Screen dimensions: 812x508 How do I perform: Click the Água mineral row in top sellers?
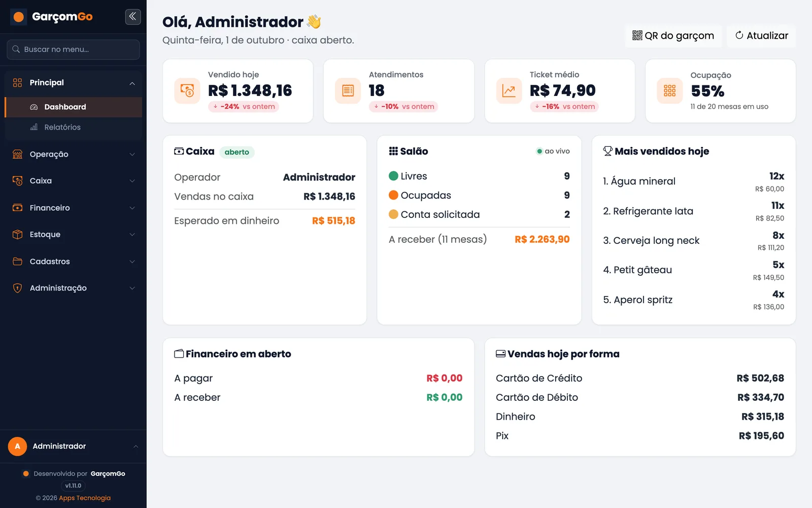(x=693, y=181)
